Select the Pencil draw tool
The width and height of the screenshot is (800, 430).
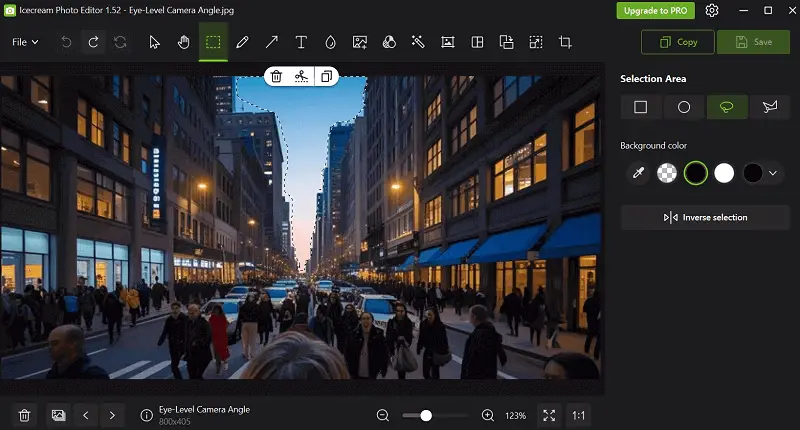point(242,42)
